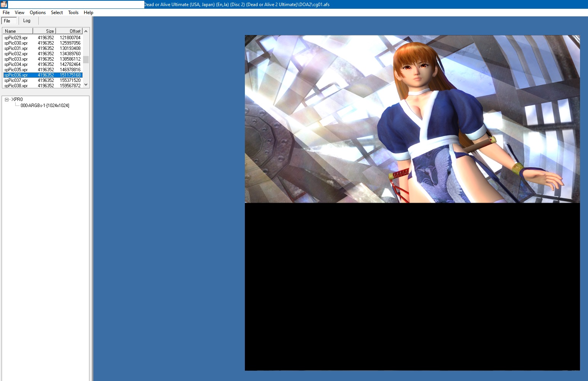
Task: Sort file list by Name column
Action: click(18, 31)
